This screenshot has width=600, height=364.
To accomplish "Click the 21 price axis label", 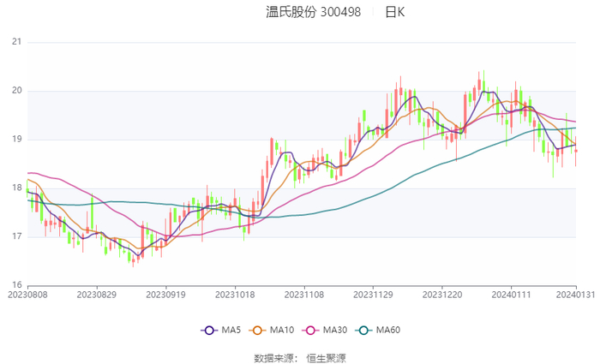I will click(x=17, y=42).
